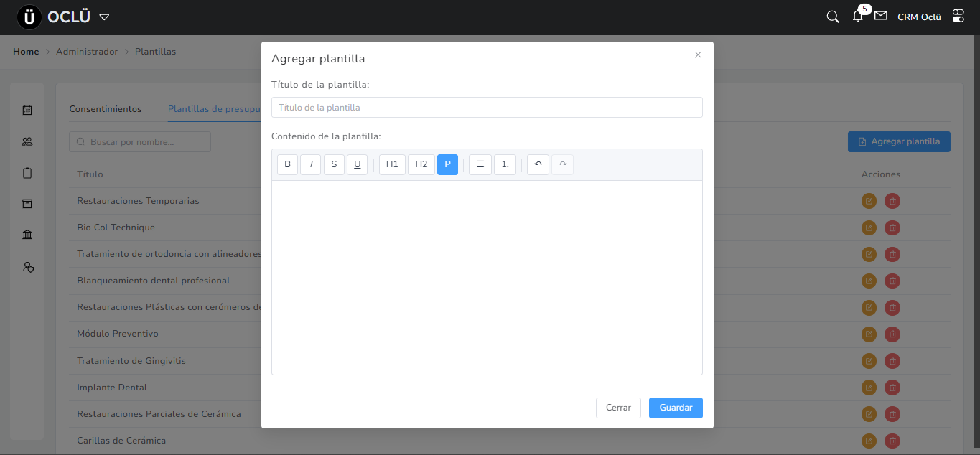Click inside the template content editor area

(487, 277)
